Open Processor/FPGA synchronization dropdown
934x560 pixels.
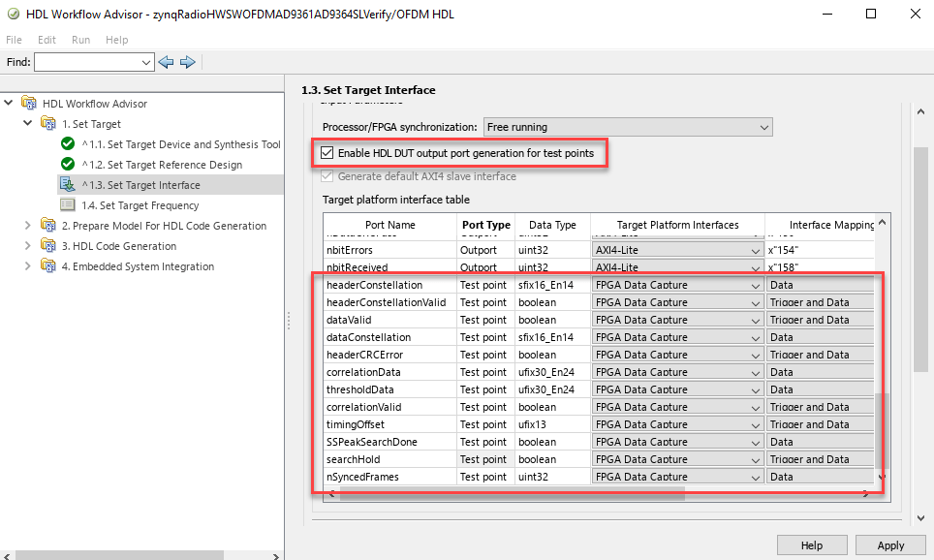[x=628, y=127]
